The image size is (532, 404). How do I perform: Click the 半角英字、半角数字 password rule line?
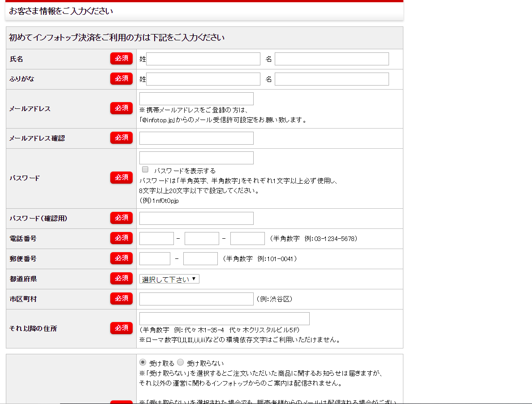point(239,181)
